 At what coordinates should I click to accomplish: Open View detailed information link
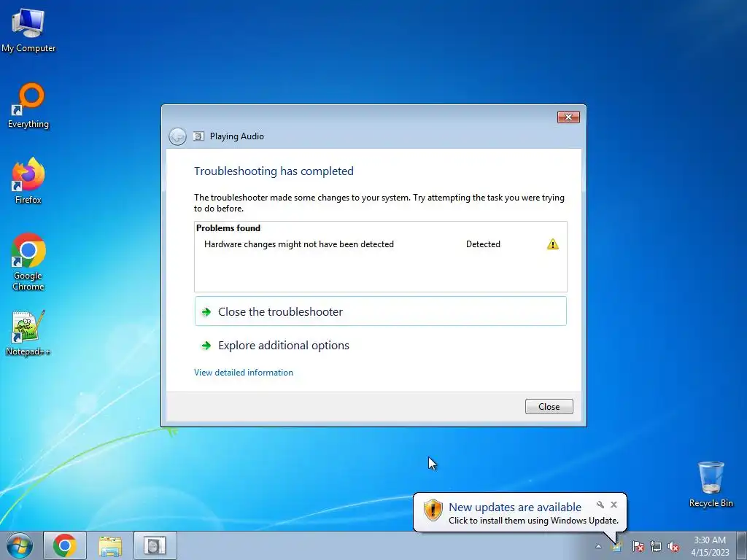244,373
